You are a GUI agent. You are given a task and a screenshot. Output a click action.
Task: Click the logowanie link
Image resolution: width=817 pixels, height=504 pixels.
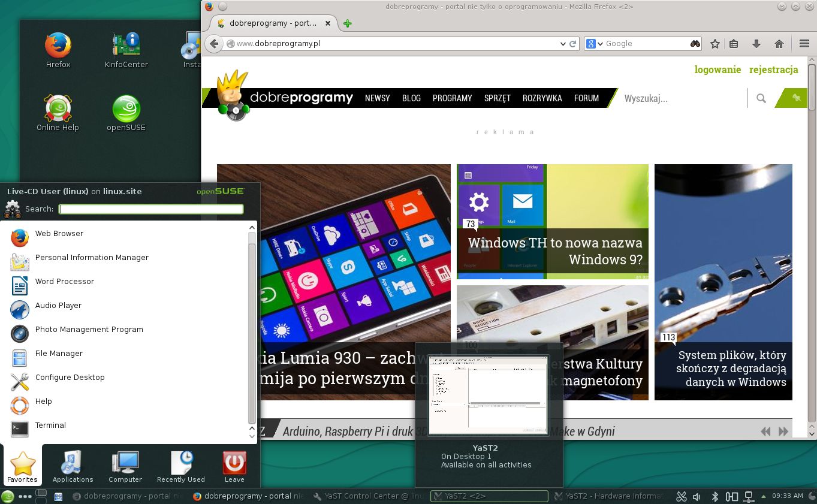pos(717,70)
